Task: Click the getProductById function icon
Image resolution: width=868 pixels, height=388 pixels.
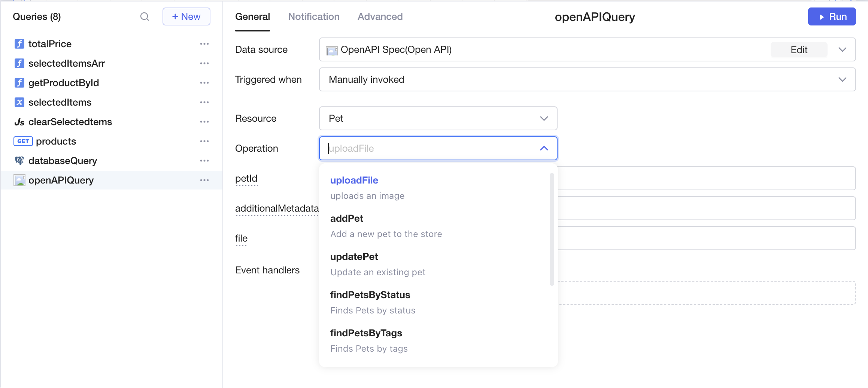Action: [x=19, y=83]
